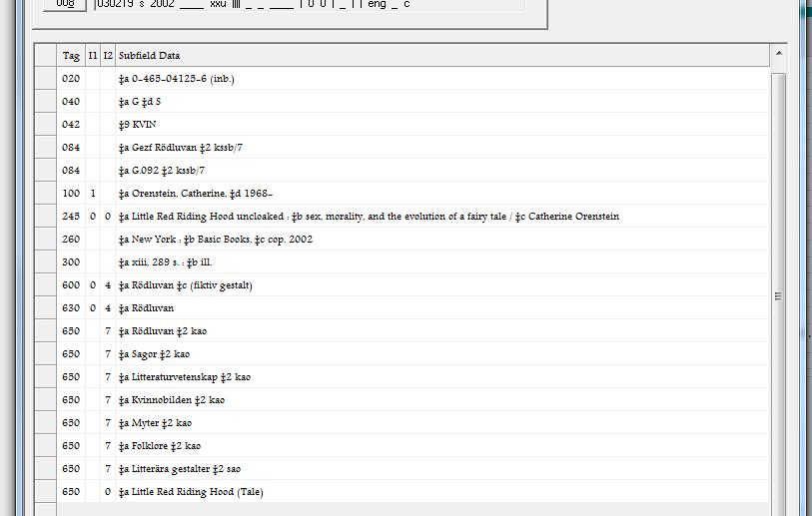Click the 260 tag cell
This screenshot has width=812, height=516.
coord(71,240)
